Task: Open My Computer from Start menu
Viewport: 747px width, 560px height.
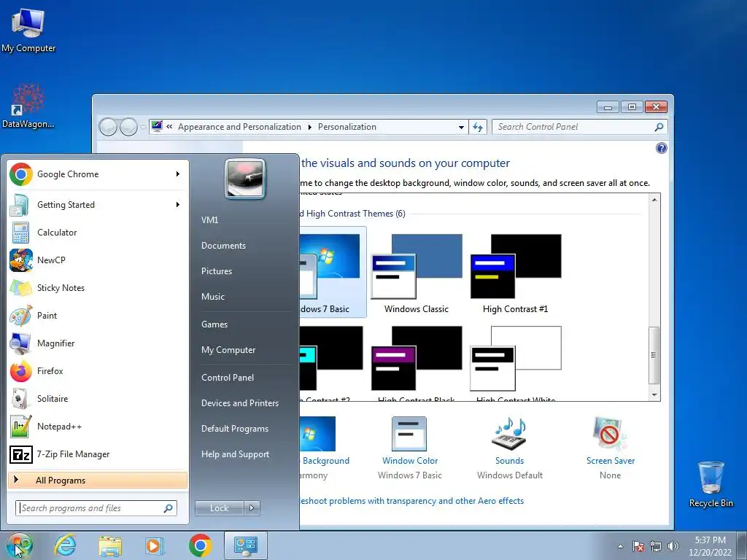Action: click(228, 350)
